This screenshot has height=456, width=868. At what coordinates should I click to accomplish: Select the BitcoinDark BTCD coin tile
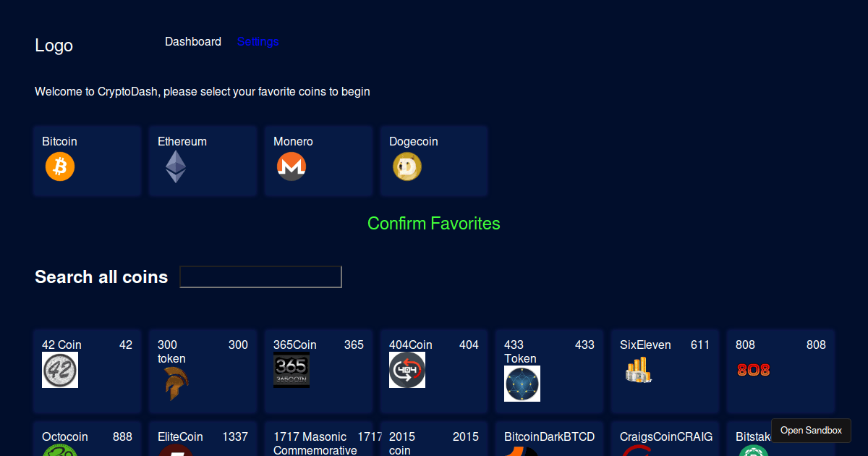pyautogui.click(x=549, y=439)
